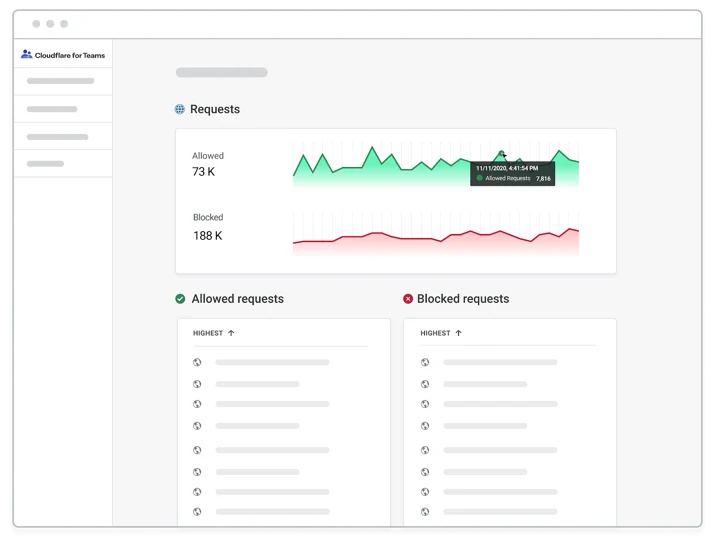
Task: Click the gray placeholder page title bar
Action: (222, 73)
